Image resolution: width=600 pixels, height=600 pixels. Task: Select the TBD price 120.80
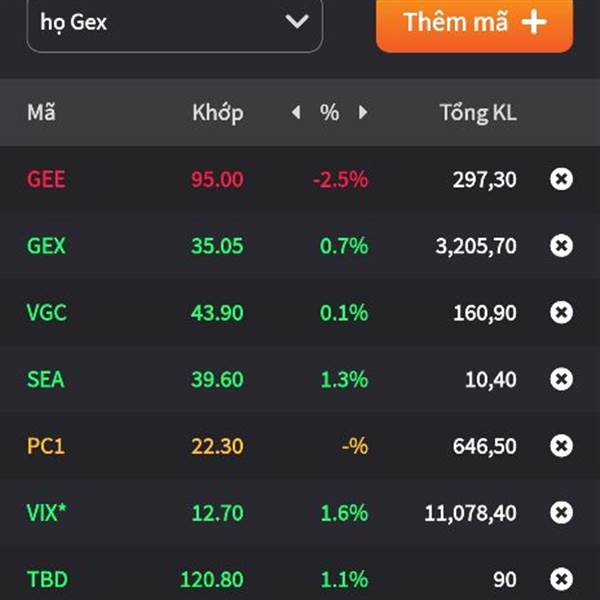coord(212,579)
